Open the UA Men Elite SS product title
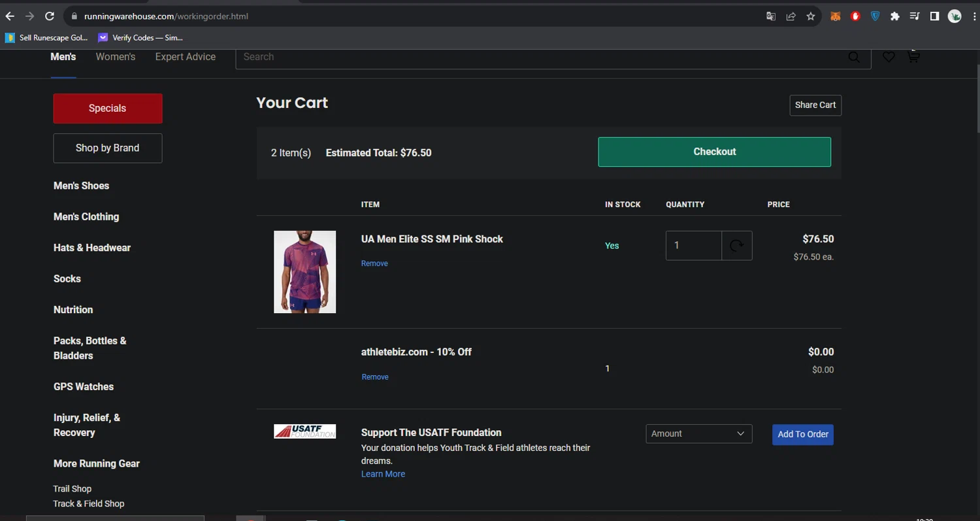 pos(432,239)
